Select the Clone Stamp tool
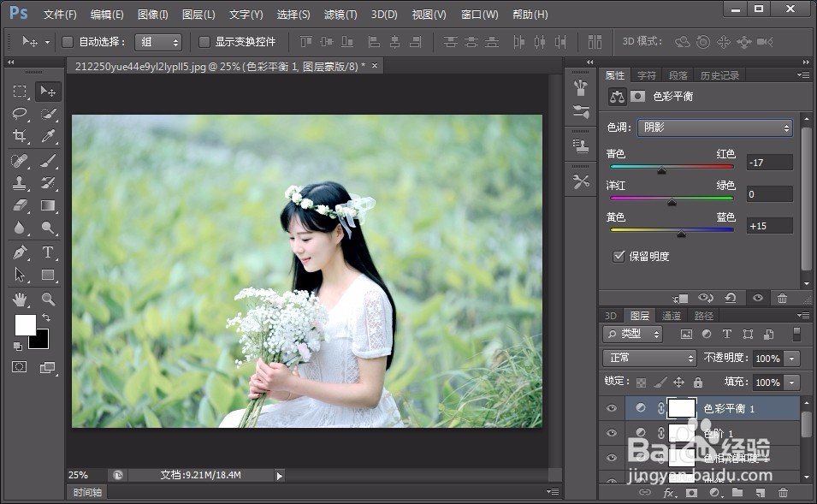 pyautogui.click(x=20, y=183)
